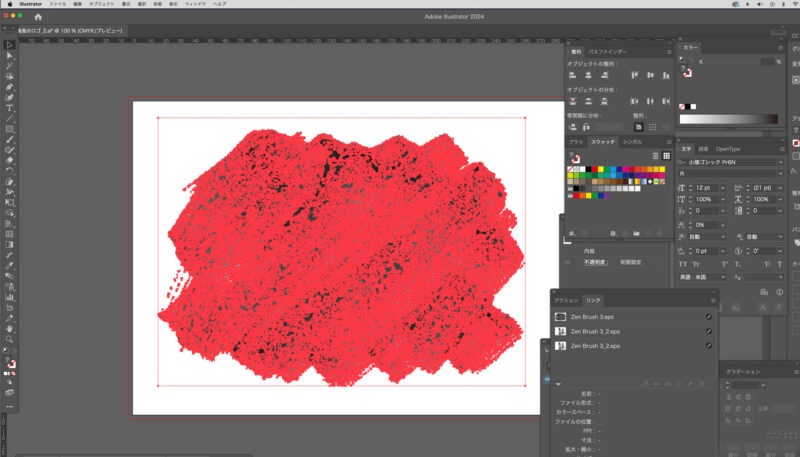Switch swatches panel to thumbnail grid view
Screen dimensions: 800x457
click(x=666, y=156)
